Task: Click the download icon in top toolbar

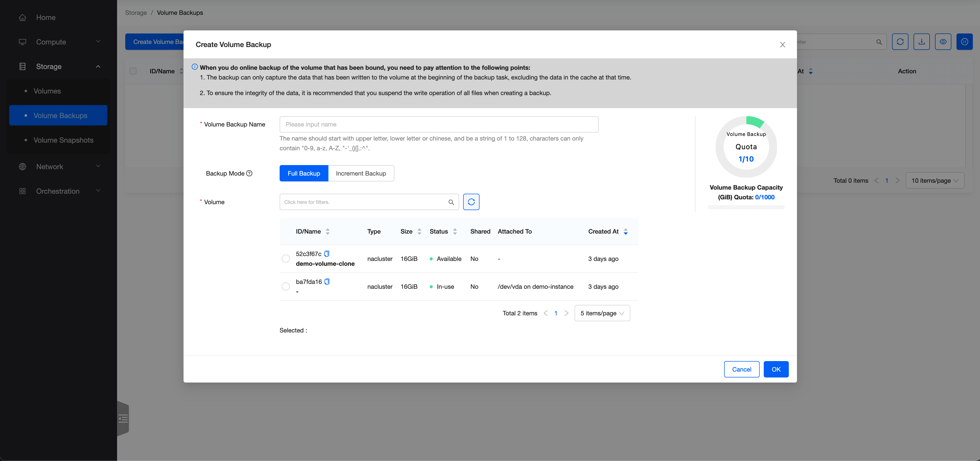Action: 921,42
